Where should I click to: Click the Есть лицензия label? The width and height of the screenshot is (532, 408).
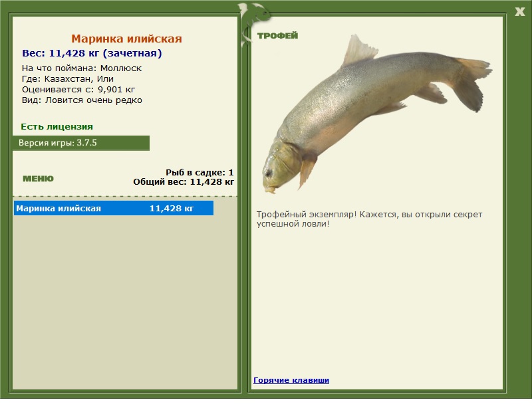tap(57, 126)
